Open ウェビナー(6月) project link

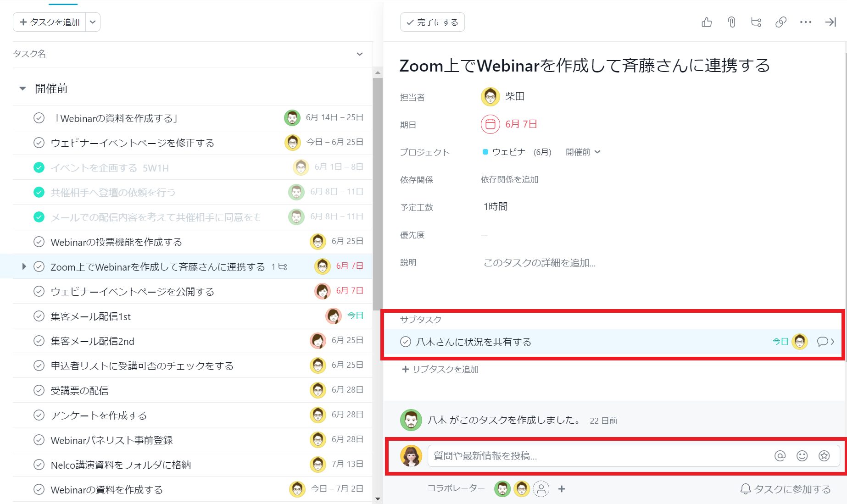[x=522, y=152]
